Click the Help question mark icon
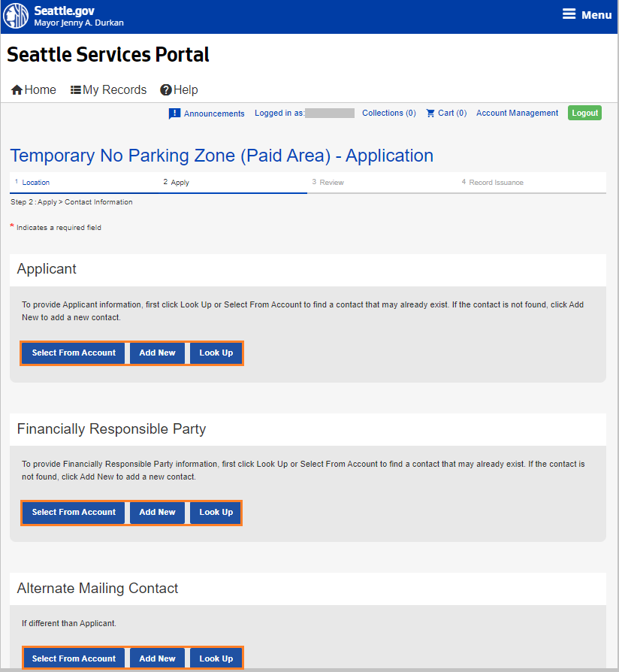This screenshot has width=619, height=672. tap(166, 90)
